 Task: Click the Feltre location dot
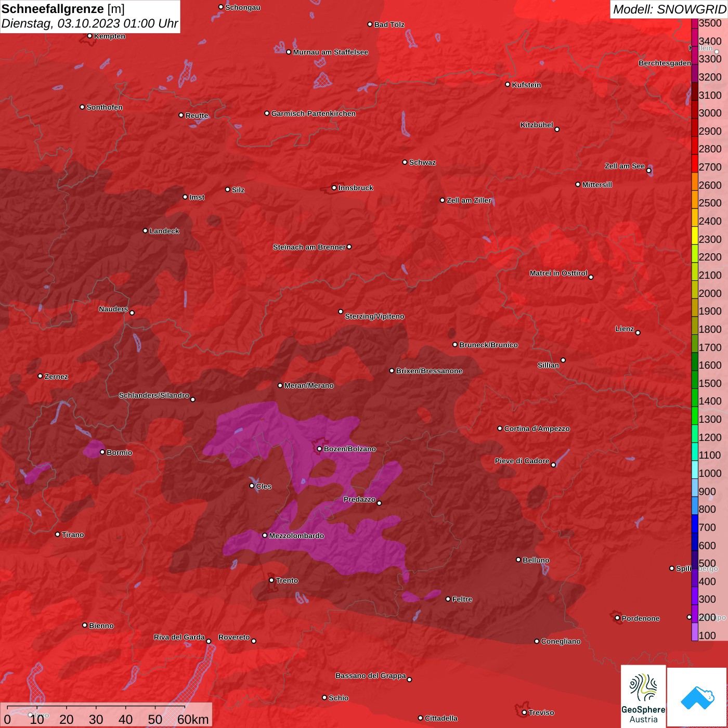(x=448, y=599)
